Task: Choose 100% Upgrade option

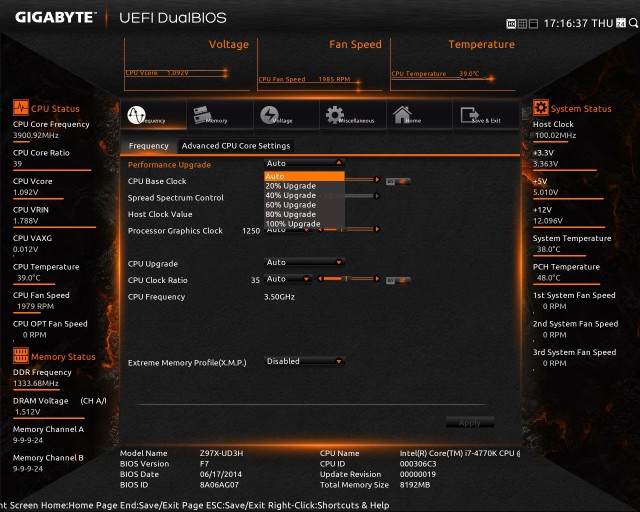Action: [304, 224]
